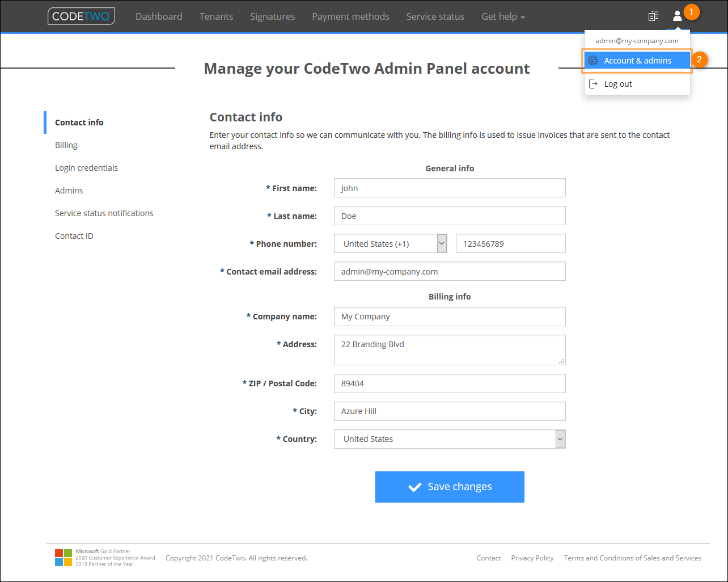Select Billing in the left sidebar
Image resolution: width=728 pixels, height=582 pixels.
[x=66, y=145]
